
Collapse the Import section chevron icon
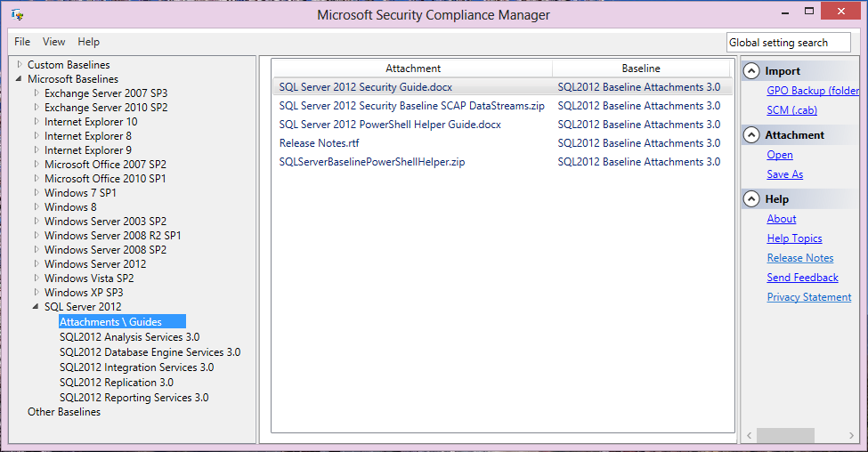pos(751,71)
